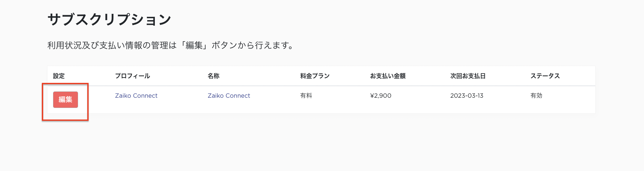
Task: Click the quoted 「編集」 word in description sentence
Action: pyautogui.click(x=194, y=45)
